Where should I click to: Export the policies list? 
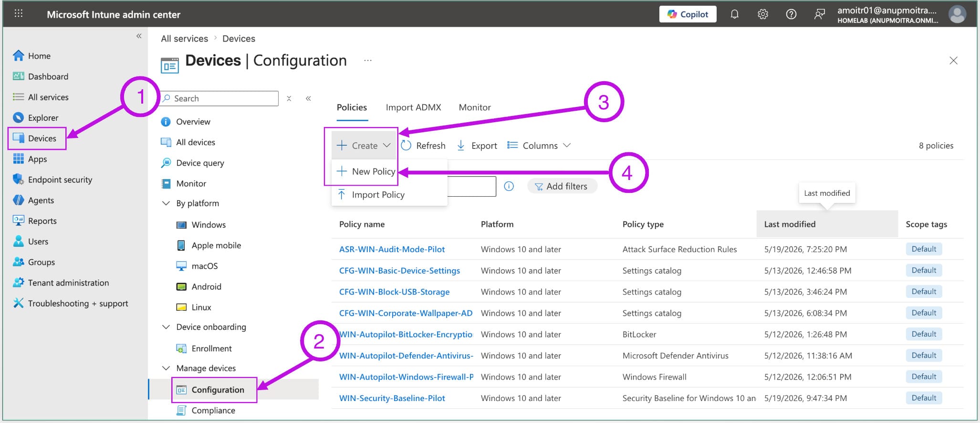click(477, 146)
